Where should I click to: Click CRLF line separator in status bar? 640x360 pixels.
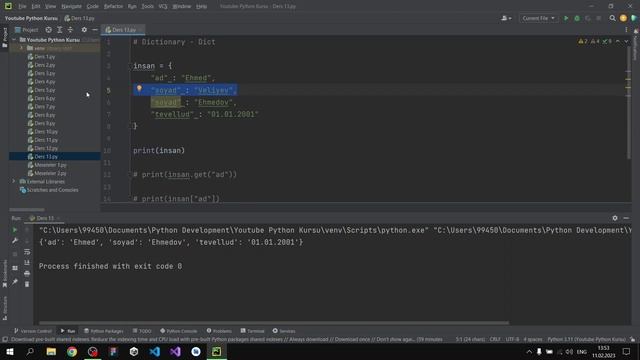[x=495, y=339]
